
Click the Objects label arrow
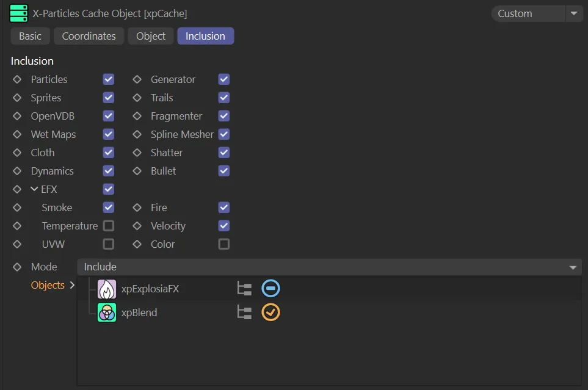coord(72,285)
